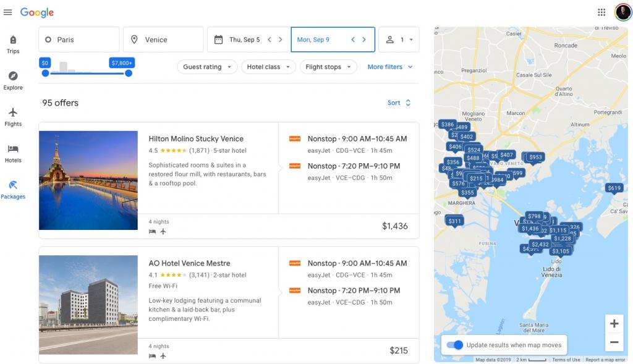This screenshot has width=633, height=364.
Task: Select the $355 map price marker
Action: 467,193
